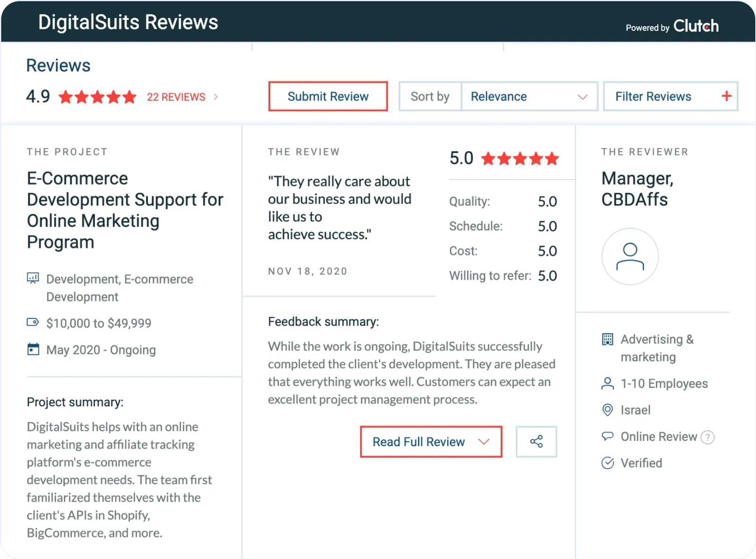Open the 22 REVIEWS link
Viewport: 756px width, 559px height.
(x=176, y=97)
